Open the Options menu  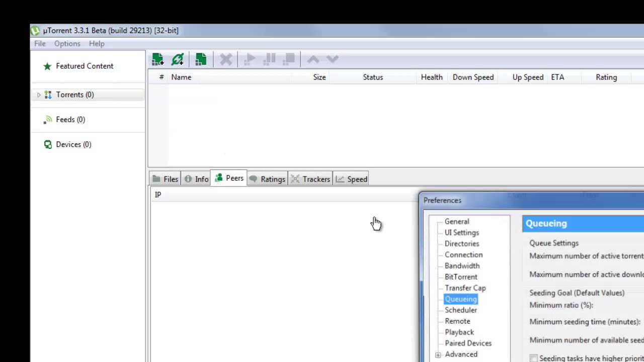point(67,44)
